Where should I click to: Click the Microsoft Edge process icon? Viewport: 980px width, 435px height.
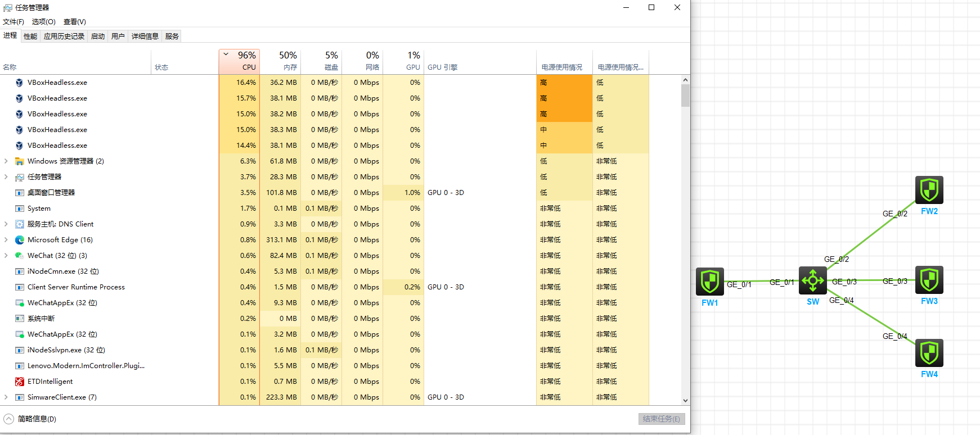coord(20,240)
